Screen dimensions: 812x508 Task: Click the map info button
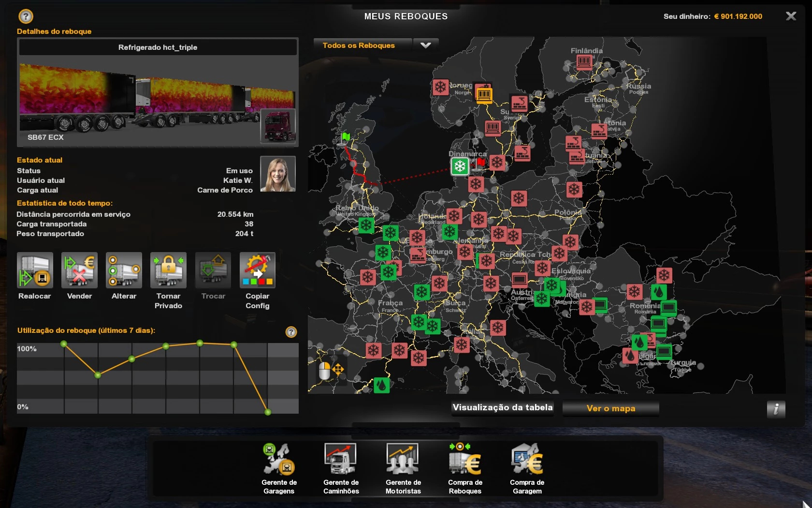775,409
